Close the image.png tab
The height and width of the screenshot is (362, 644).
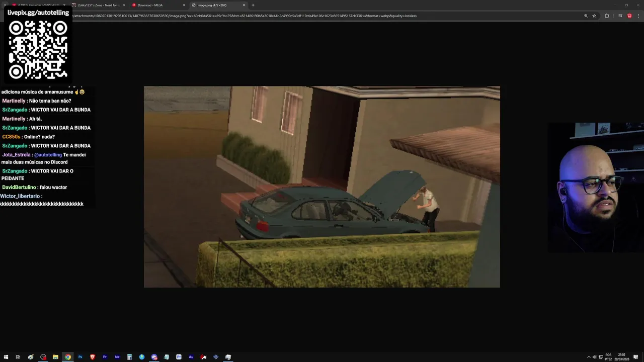point(244,5)
